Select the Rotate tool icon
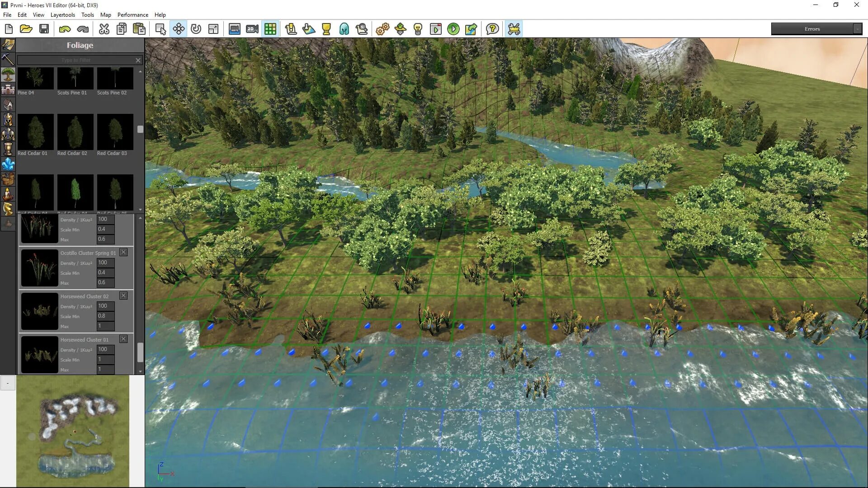 pos(196,29)
